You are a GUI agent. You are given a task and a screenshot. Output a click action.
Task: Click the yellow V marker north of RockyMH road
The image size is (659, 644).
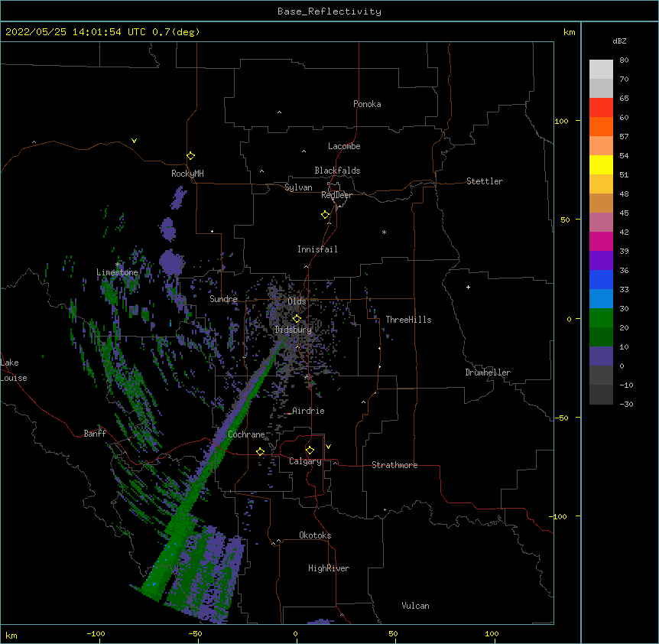(134, 141)
